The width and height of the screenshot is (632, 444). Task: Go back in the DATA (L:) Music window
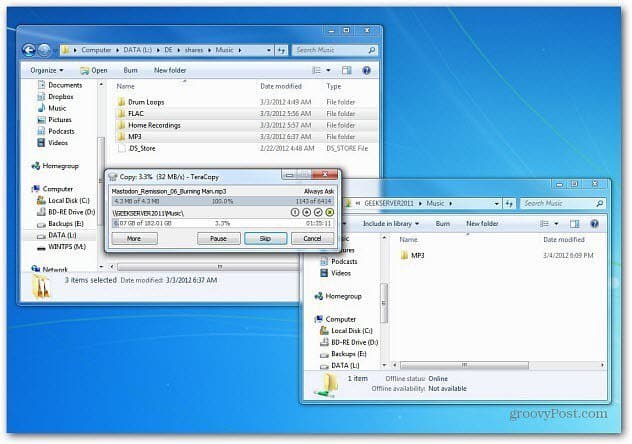pos(29,50)
